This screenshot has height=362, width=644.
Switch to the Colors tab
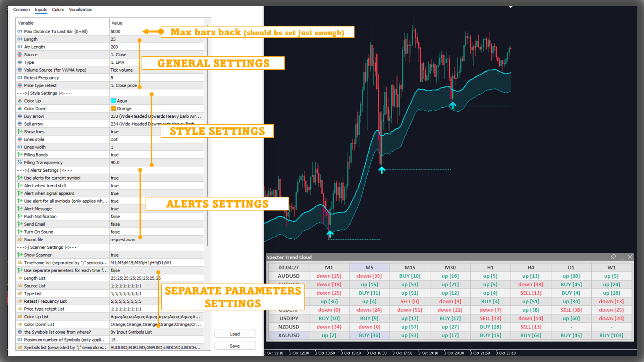point(58,9)
